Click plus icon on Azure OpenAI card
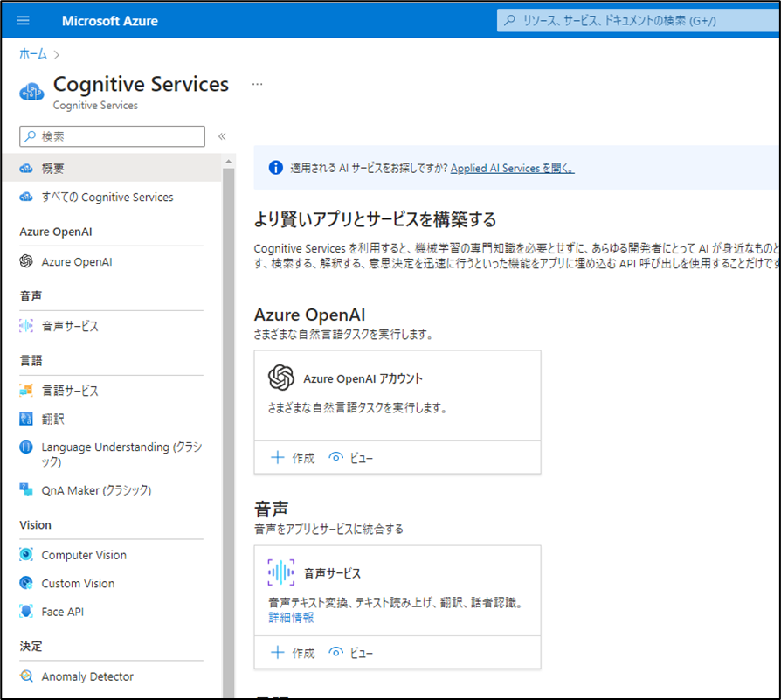Viewport: 781px width, 700px height. tap(278, 457)
